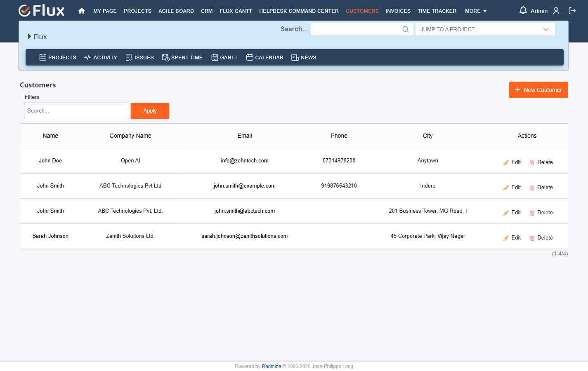Click the Company Name column header

(x=130, y=136)
